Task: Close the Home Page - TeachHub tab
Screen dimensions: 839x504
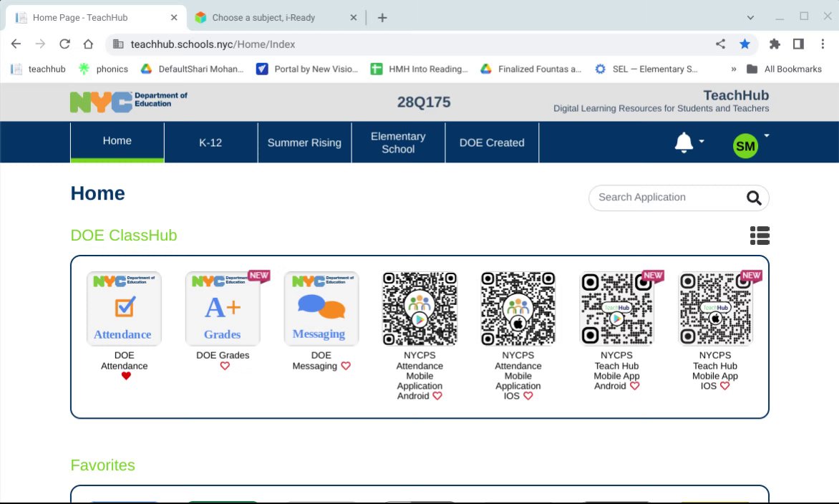Action: click(174, 18)
